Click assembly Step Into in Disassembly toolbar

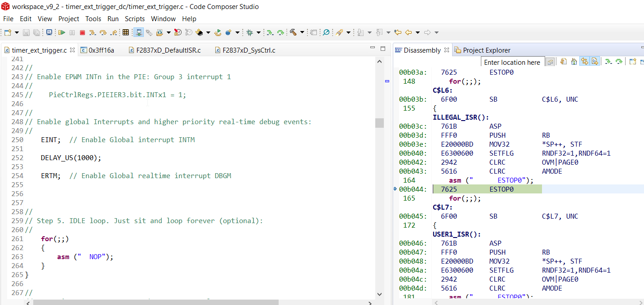(608, 62)
